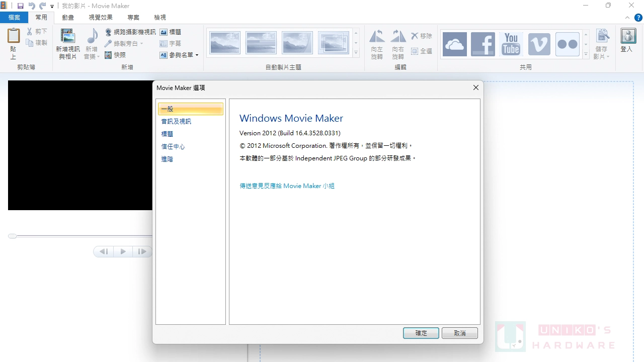Click the 全選 select all icon
This screenshot has height=362, width=644.
(415, 51)
